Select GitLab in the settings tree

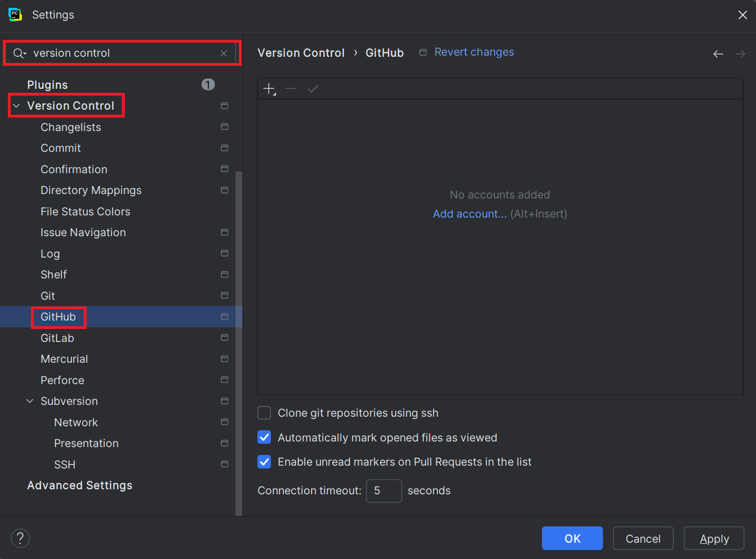(57, 337)
